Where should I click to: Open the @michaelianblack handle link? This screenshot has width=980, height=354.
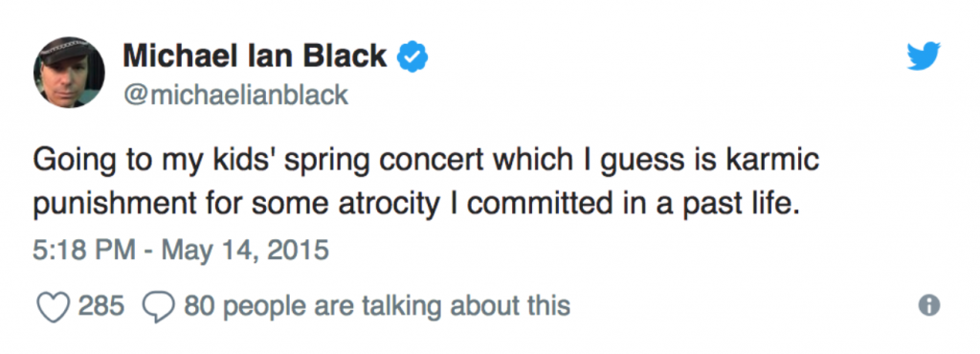(235, 95)
